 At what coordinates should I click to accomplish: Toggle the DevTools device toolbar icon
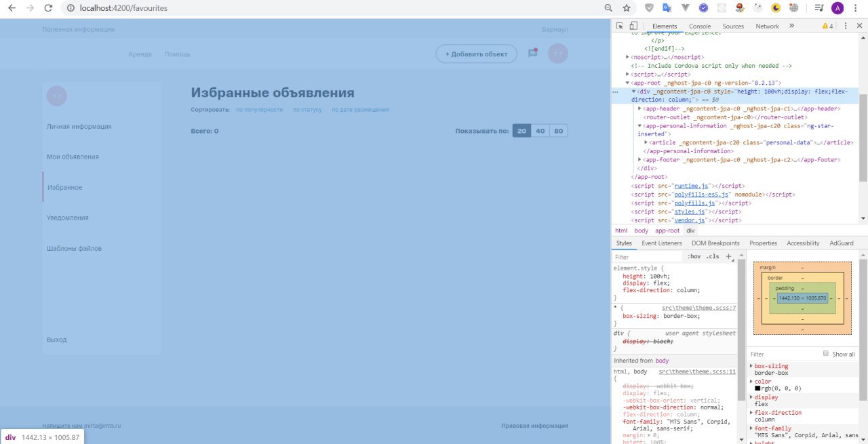point(633,26)
